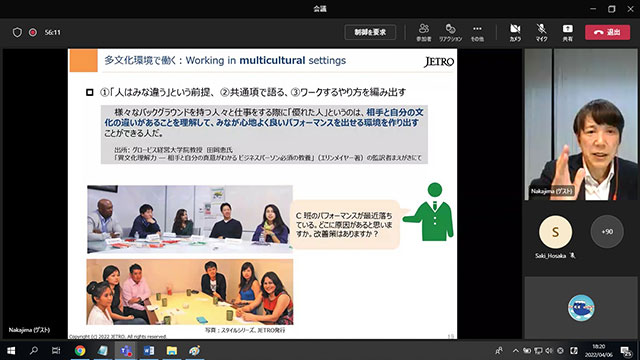640x360 pixels.
Task: Click the red recording indicator
Action: [33, 32]
